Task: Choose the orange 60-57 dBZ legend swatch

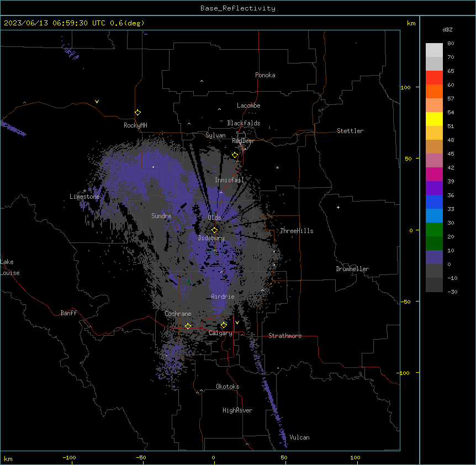Action: (434, 91)
